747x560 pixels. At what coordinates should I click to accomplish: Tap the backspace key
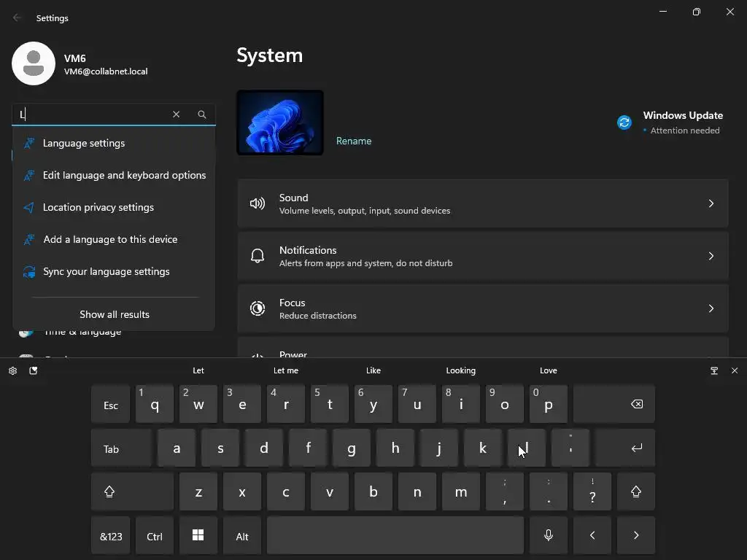click(x=614, y=404)
